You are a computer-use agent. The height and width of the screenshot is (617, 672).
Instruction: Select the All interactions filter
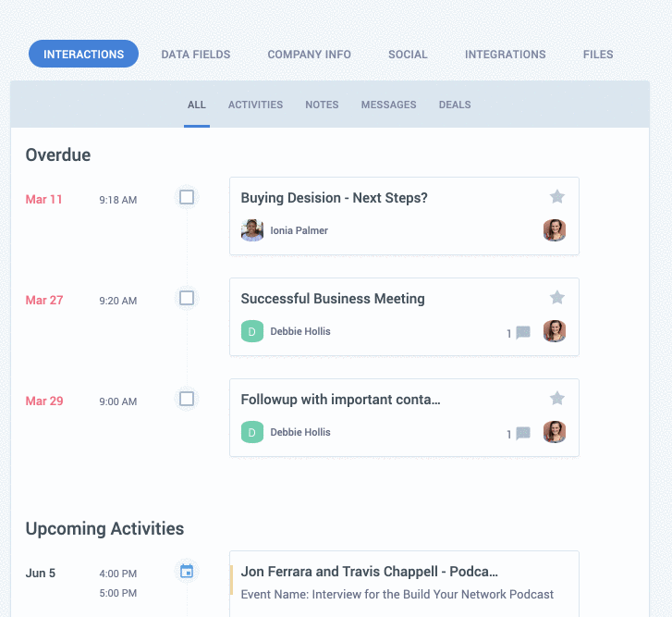pyautogui.click(x=197, y=105)
